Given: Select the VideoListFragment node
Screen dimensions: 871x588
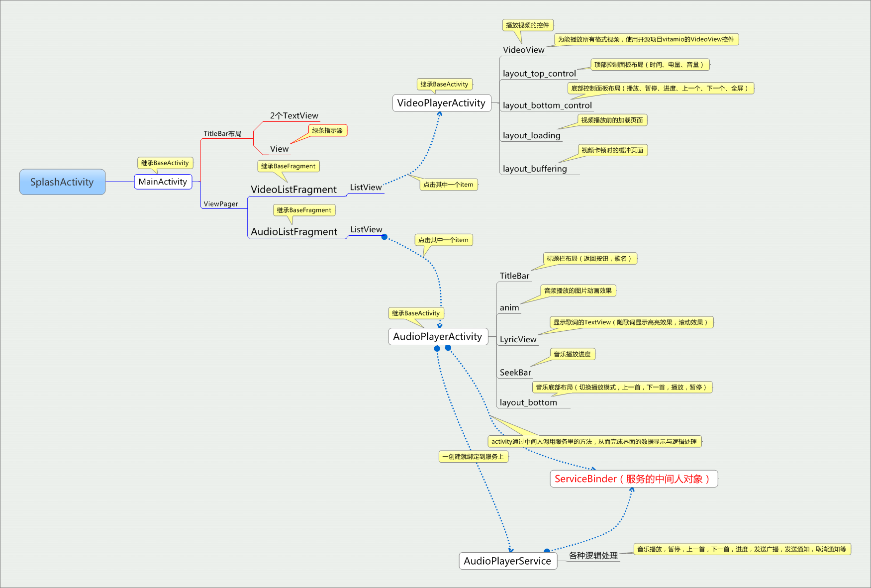Looking at the screenshot, I should [293, 190].
